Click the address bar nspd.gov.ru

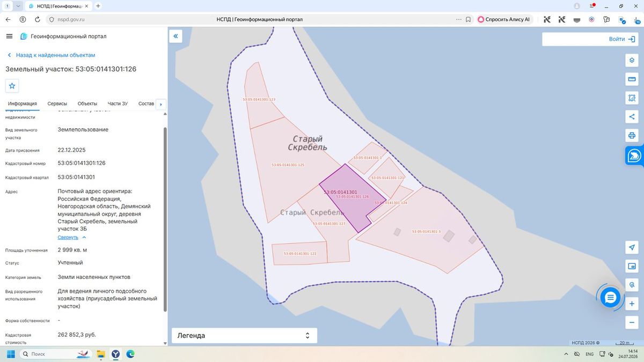(70, 19)
